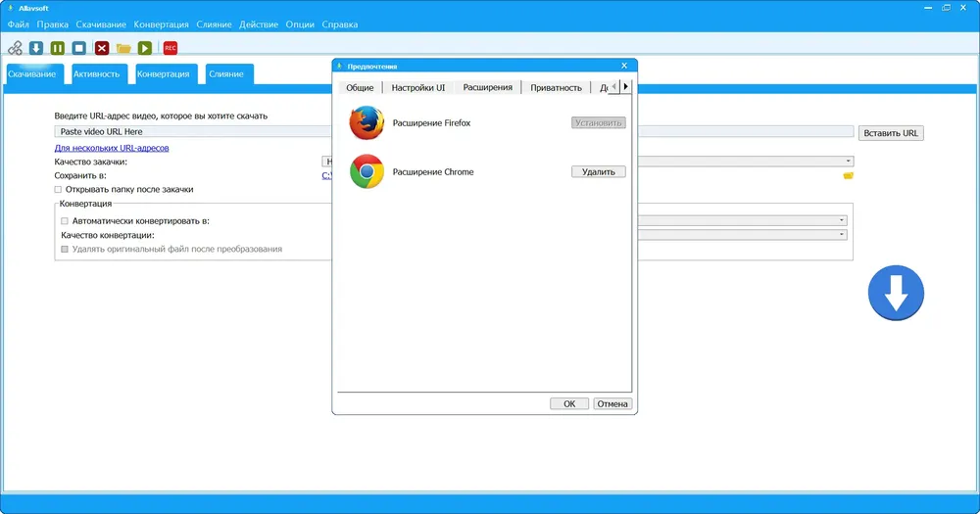Click Удалить to remove Chrome extension
Image resolution: width=980 pixels, height=514 pixels.
coord(598,171)
